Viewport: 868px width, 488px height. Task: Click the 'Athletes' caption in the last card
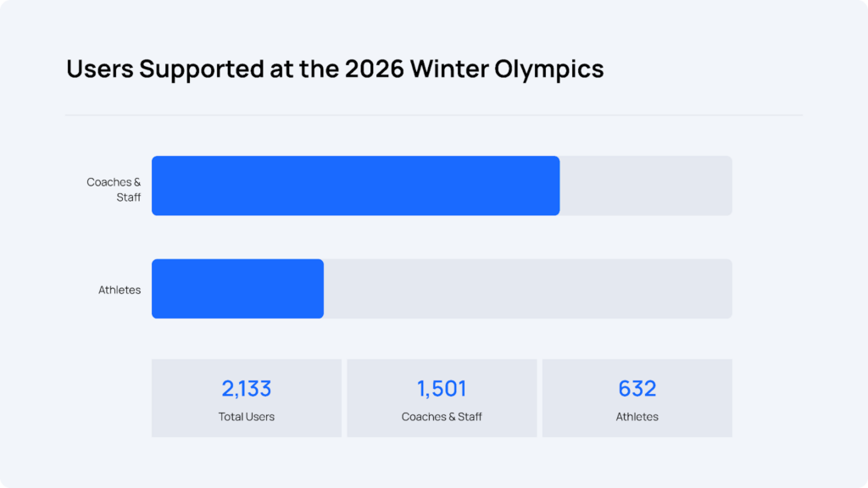tap(637, 417)
